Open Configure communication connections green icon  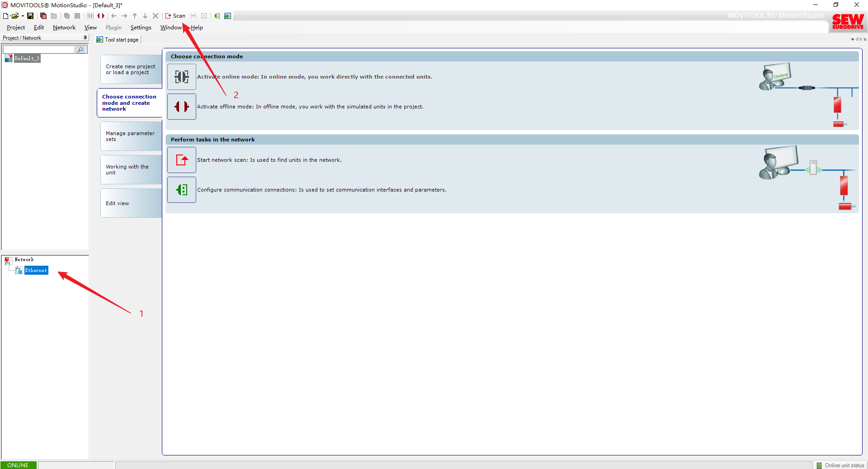[x=182, y=190]
